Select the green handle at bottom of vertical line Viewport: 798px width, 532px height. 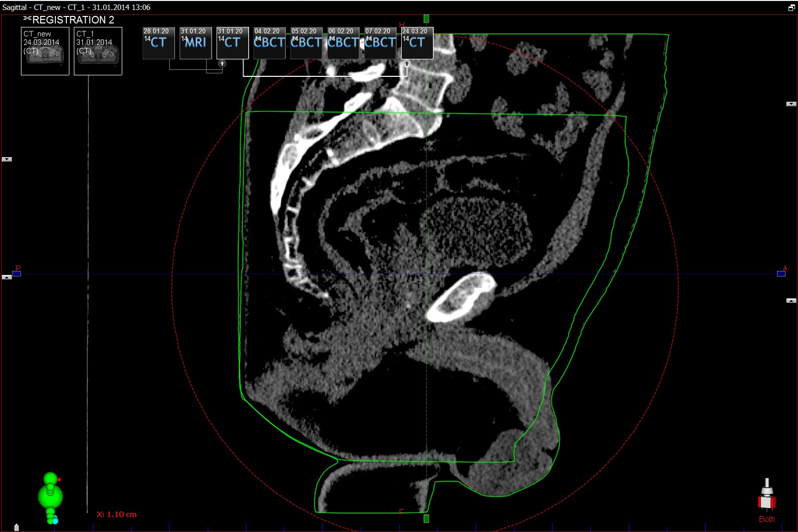pyautogui.click(x=426, y=519)
